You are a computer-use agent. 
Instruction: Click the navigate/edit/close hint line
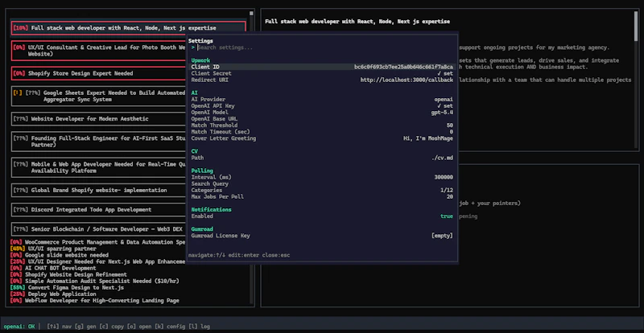(x=239, y=256)
